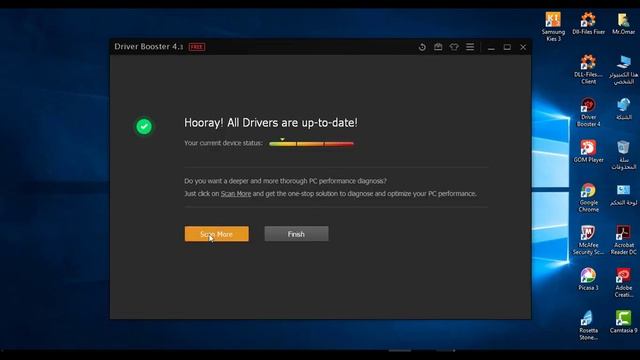
Task: Open Picasa 3 desktop icon
Action: click(588, 280)
